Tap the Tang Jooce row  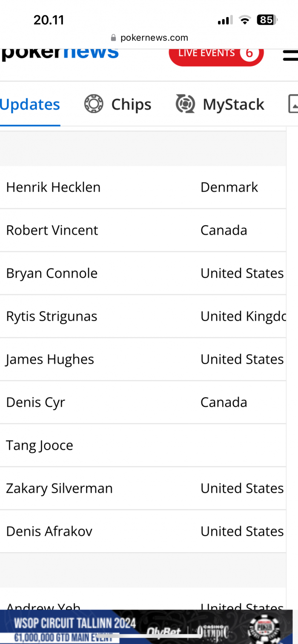[143, 445]
